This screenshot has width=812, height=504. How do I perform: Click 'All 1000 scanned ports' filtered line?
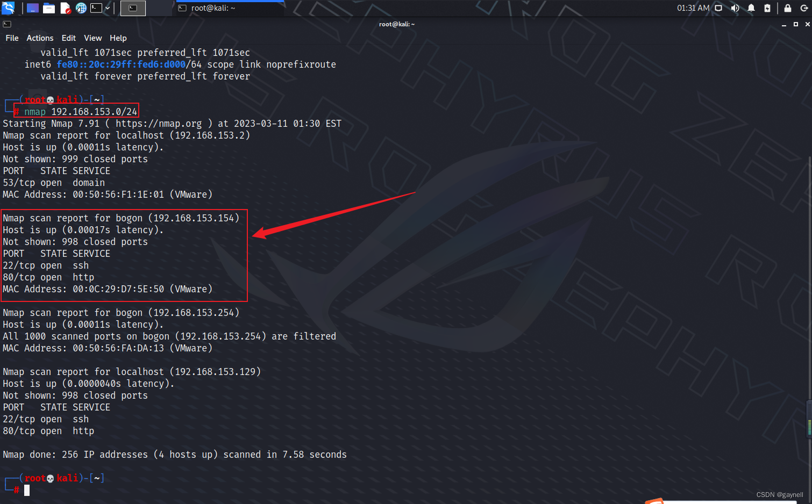click(169, 336)
